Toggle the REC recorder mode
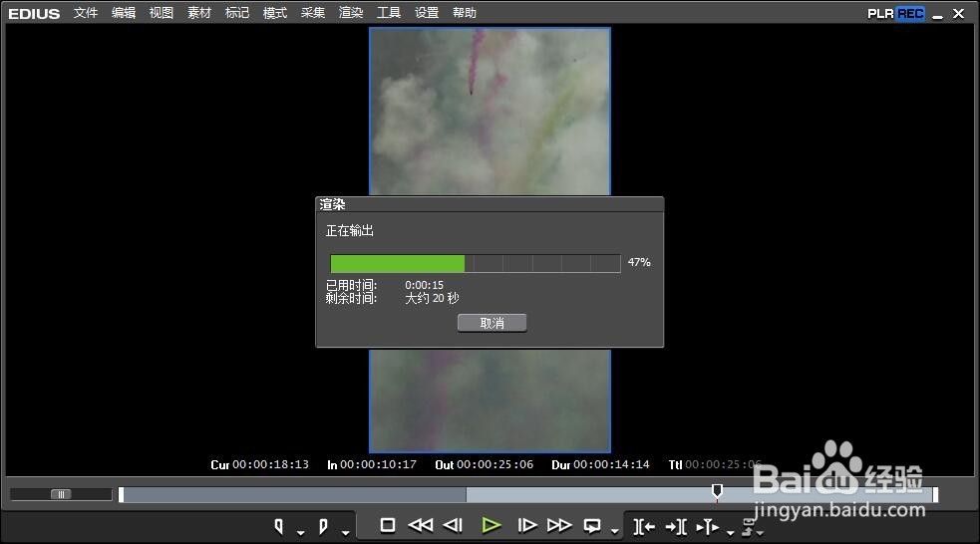 [910, 13]
